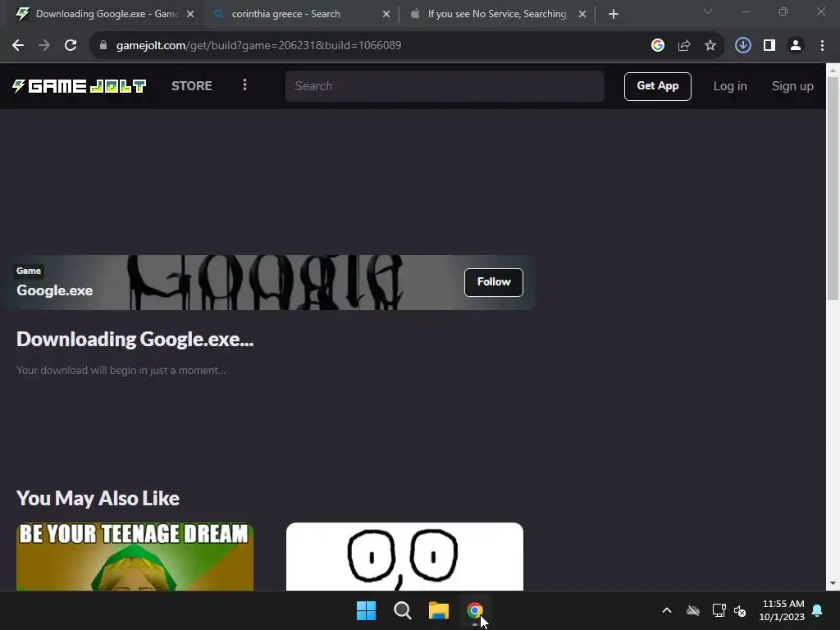Click the address bar URL
This screenshot has height=630, width=840.
(258, 46)
